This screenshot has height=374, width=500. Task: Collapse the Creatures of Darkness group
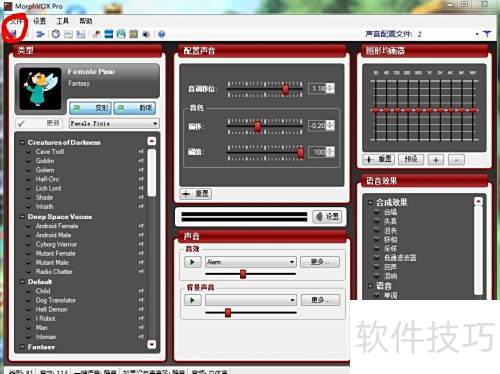tap(22, 143)
